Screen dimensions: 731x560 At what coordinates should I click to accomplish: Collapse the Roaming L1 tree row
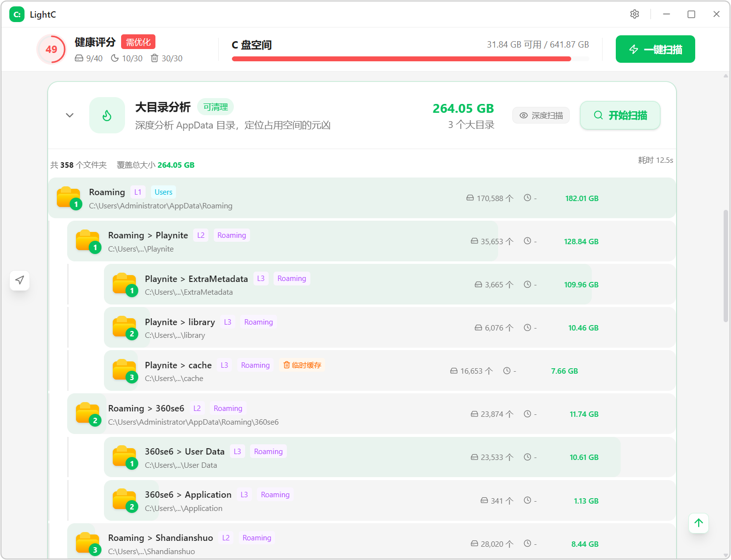pyautogui.click(x=362, y=198)
